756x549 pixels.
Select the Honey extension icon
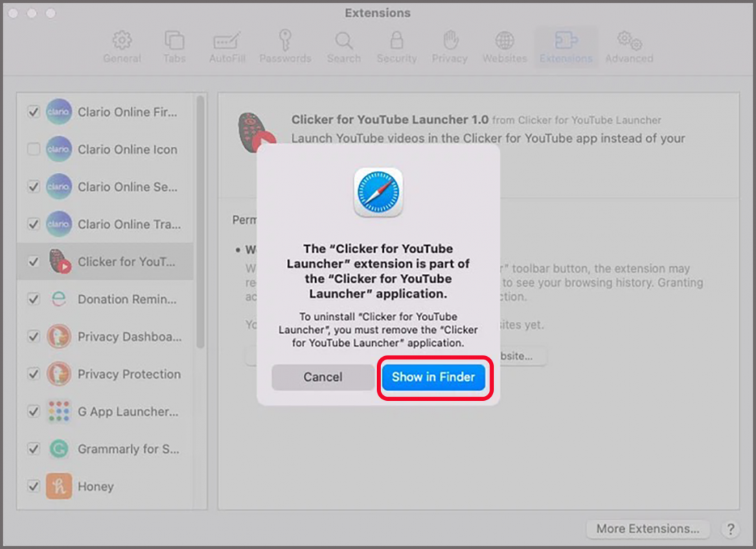(x=59, y=486)
